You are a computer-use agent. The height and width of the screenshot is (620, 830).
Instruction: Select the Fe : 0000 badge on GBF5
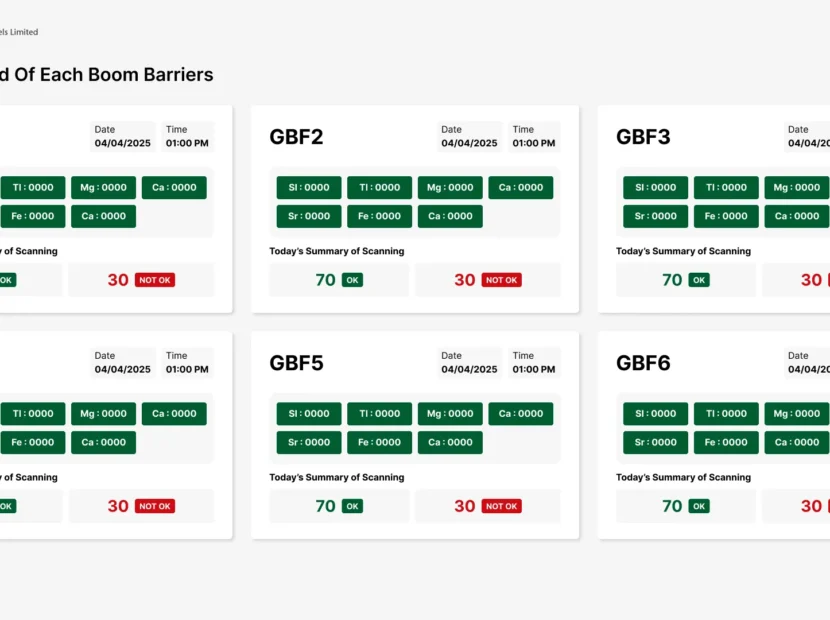(x=379, y=442)
